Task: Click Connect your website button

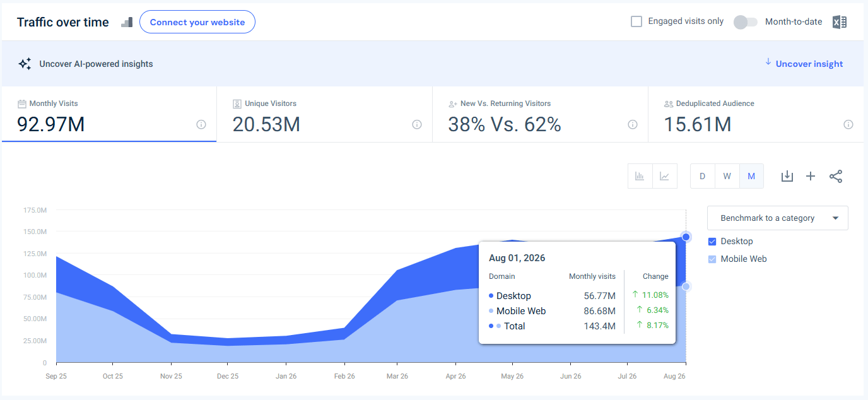Action: coord(197,22)
